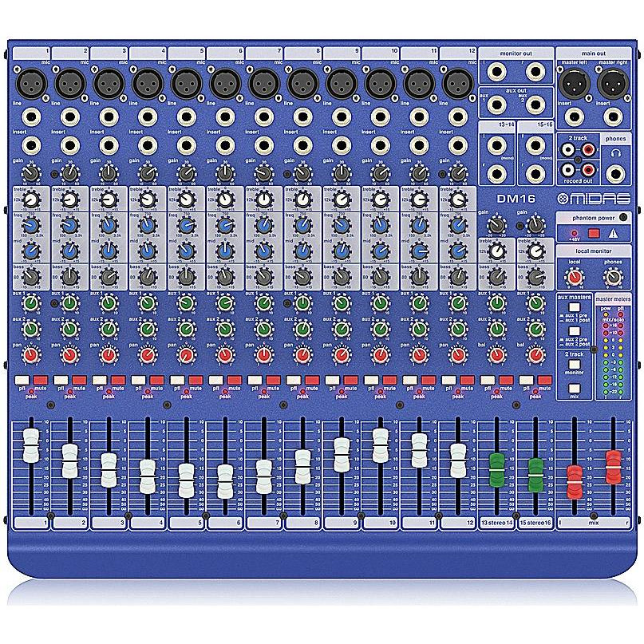Click the master right XLR output
Viewport: 644px width, 644px height.
(613, 83)
